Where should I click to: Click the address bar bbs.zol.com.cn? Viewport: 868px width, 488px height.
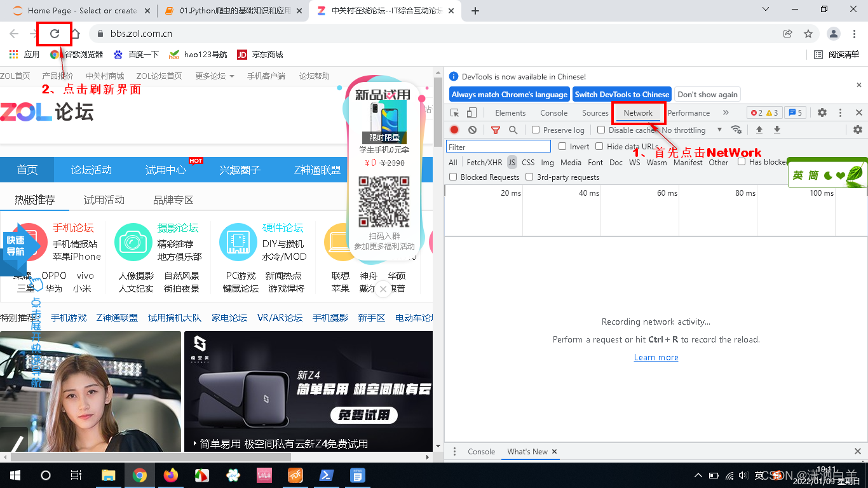(x=141, y=34)
